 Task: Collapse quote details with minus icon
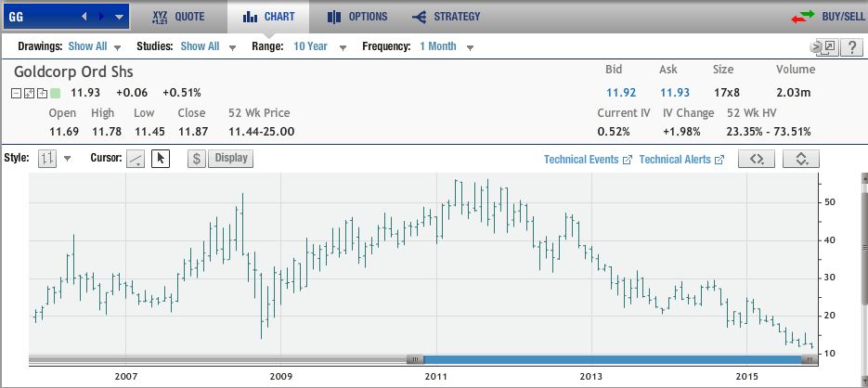17,93
